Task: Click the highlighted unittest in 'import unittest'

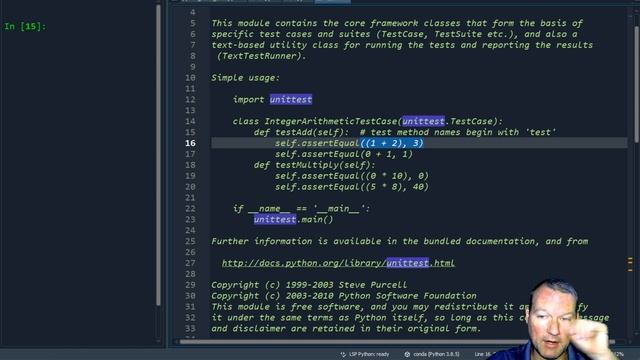Action: click(291, 100)
